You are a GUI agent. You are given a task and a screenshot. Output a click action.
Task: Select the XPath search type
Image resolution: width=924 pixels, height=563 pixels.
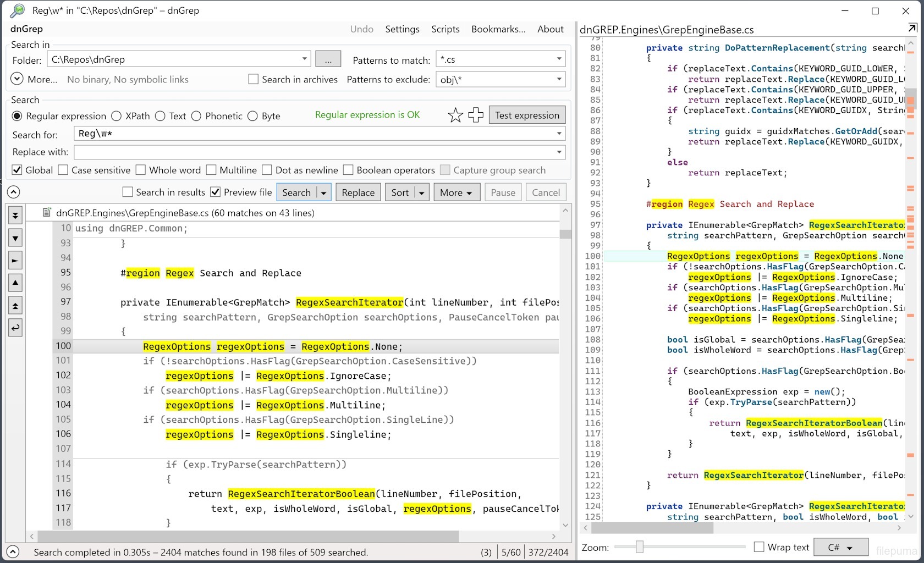(x=117, y=116)
